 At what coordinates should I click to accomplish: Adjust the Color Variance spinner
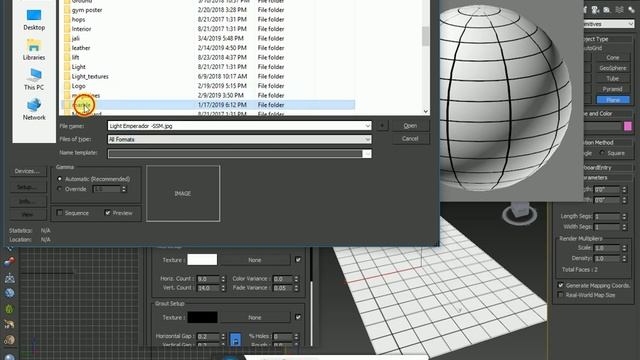pyautogui.click(x=296, y=279)
